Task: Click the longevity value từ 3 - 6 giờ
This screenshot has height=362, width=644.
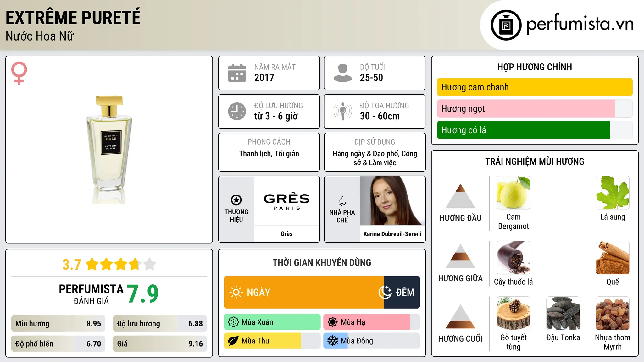Action: [x=276, y=116]
